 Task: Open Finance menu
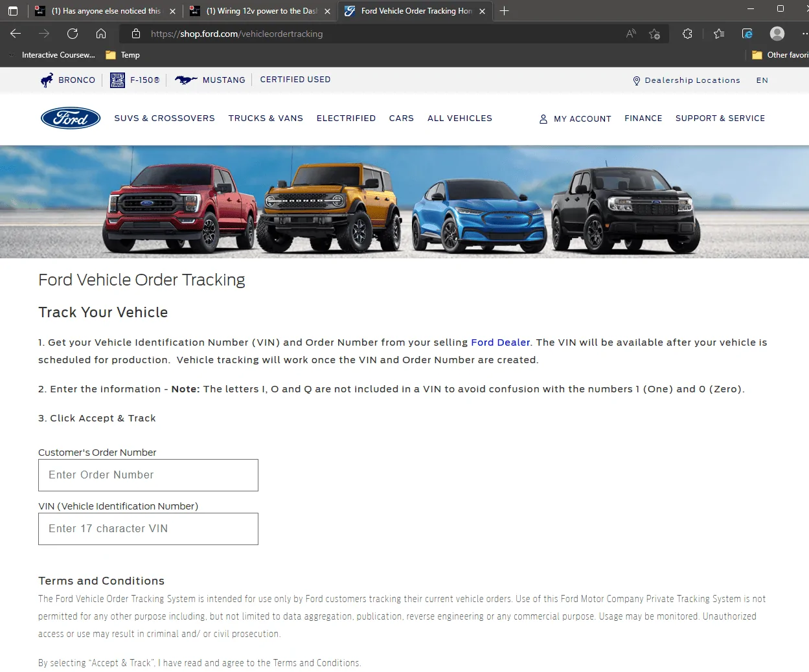tap(643, 118)
